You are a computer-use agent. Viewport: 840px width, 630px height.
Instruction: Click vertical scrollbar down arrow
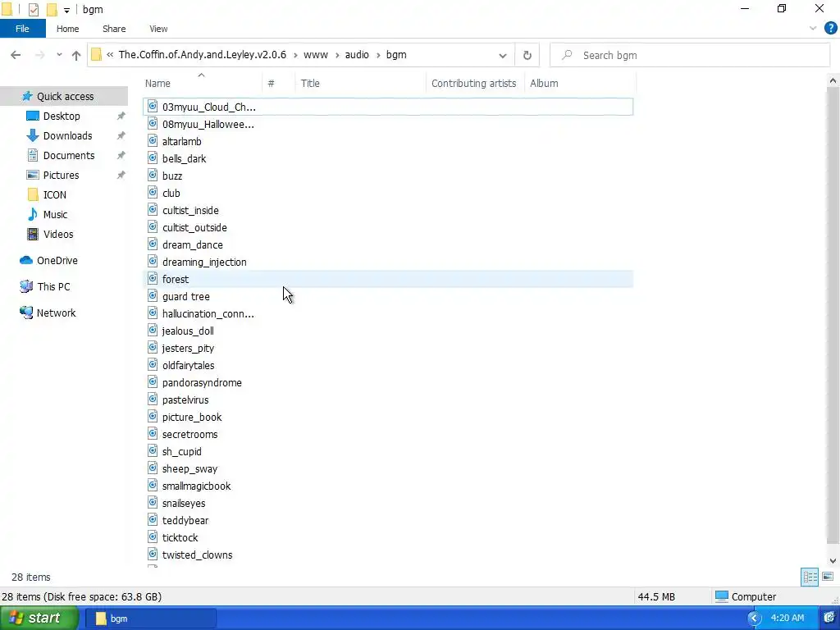(833, 561)
